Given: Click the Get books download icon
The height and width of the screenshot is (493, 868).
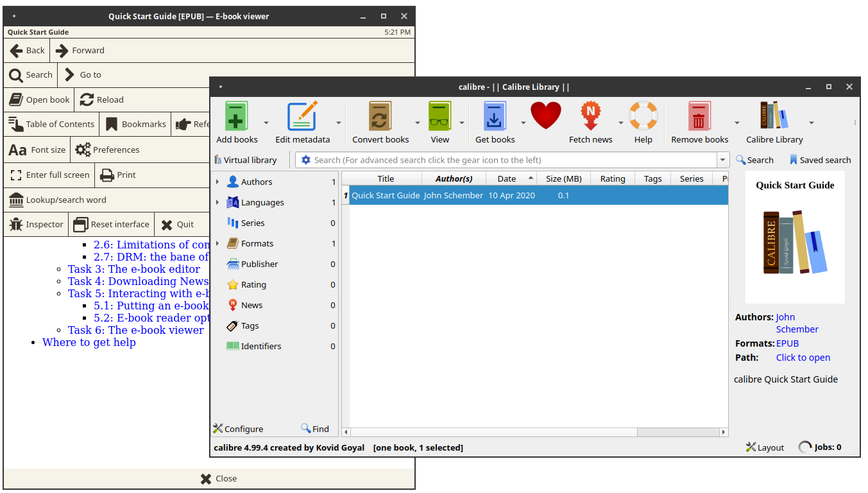Looking at the screenshot, I should coord(495,117).
